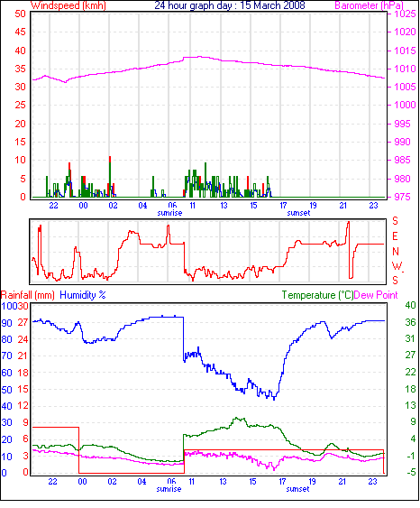Click the red 12 value on the rainfall axis

[23, 406]
